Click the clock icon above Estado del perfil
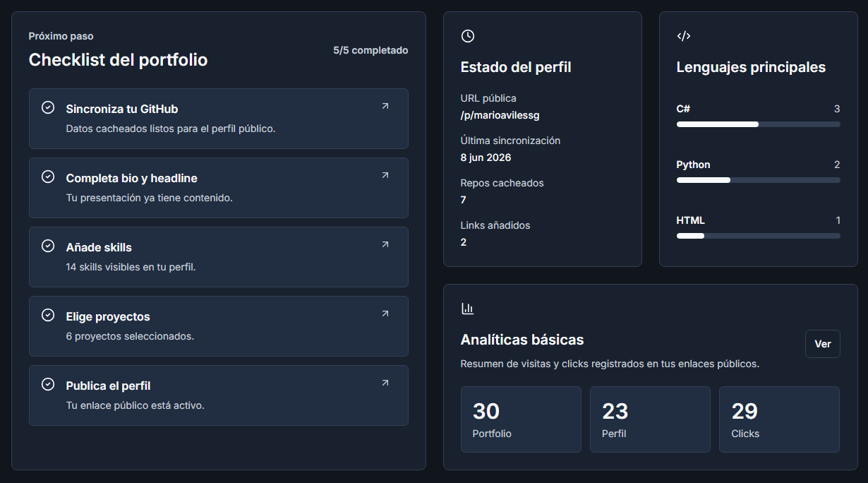Image resolution: width=868 pixels, height=483 pixels. click(467, 36)
